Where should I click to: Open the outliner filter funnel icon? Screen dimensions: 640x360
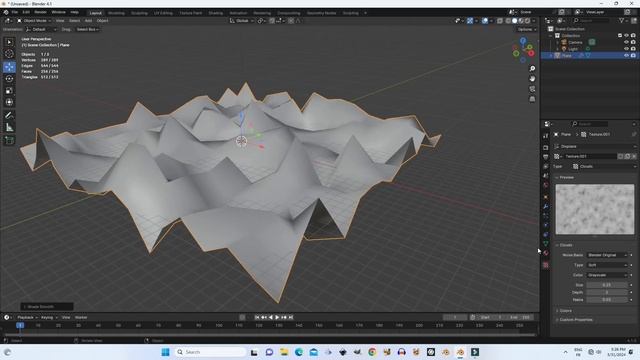[x=622, y=20]
